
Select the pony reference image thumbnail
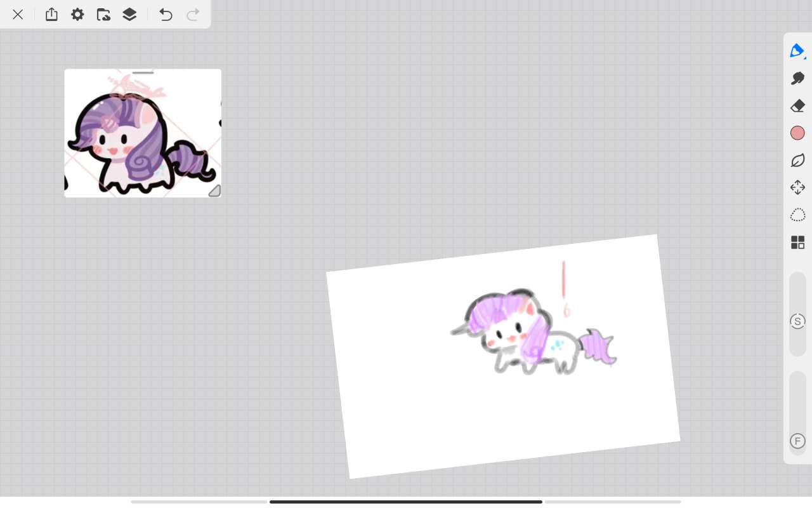(x=143, y=133)
